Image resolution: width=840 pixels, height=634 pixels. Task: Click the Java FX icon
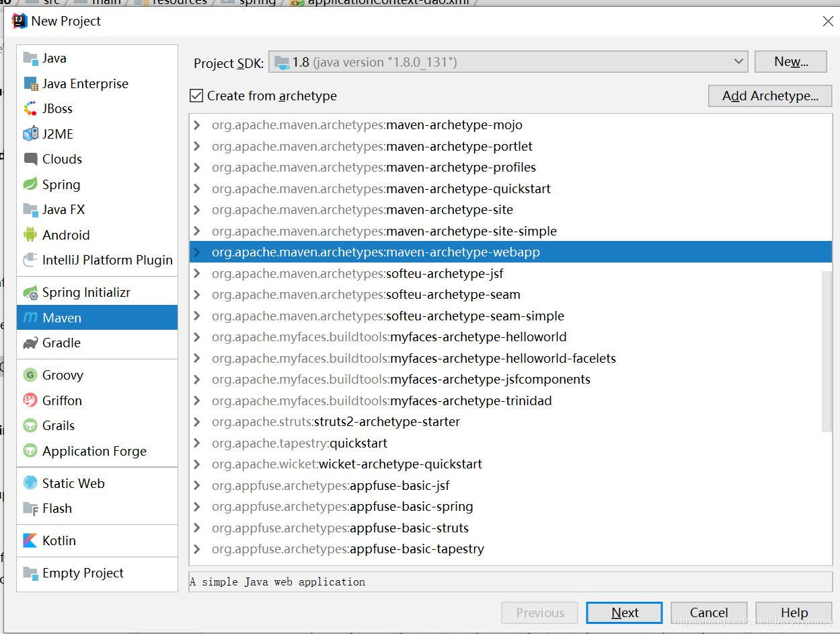pos(30,209)
